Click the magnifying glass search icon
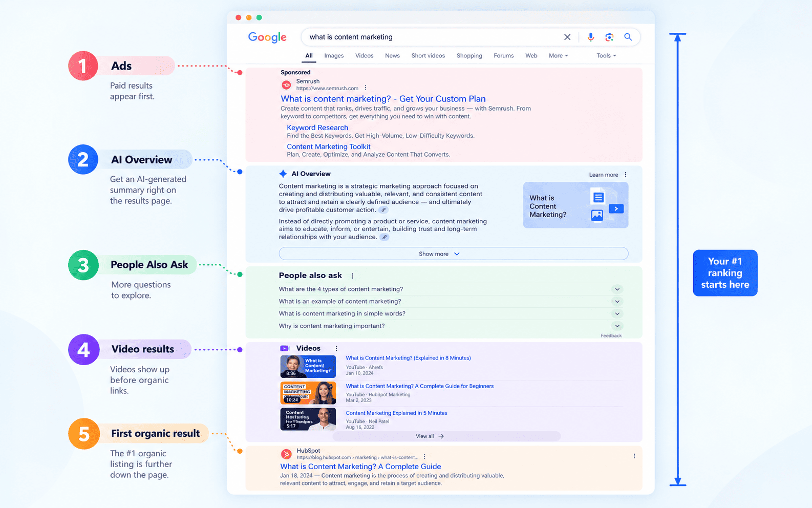Image resolution: width=812 pixels, height=508 pixels. [628, 37]
